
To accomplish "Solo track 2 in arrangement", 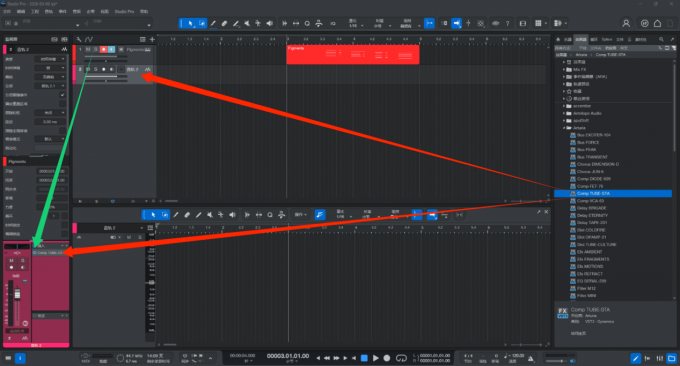I will [96, 69].
